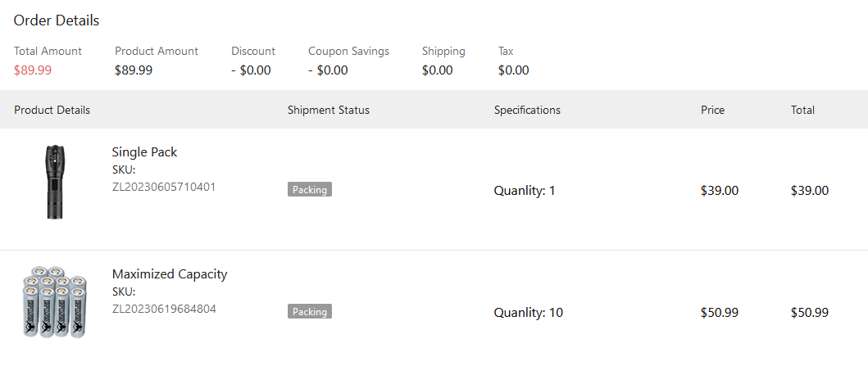Click the Order Details heading
Image resolution: width=868 pixels, height=366 pixels.
pyautogui.click(x=57, y=20)
